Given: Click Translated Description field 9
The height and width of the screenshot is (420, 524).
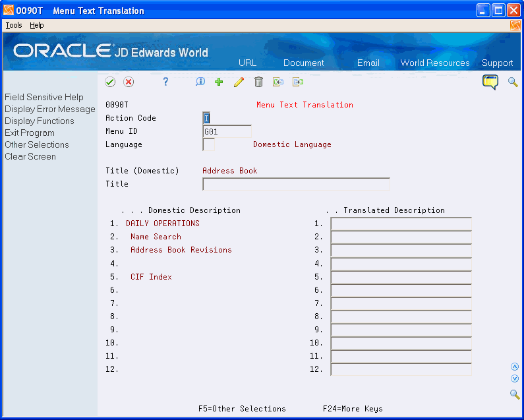Looking at the screenshot, I should [401, 330].
